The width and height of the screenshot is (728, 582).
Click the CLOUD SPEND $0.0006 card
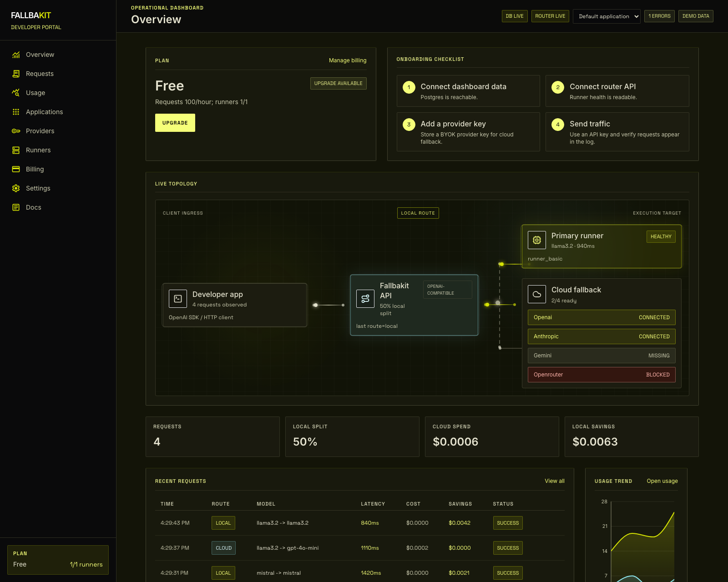click(x=492, y=436)
